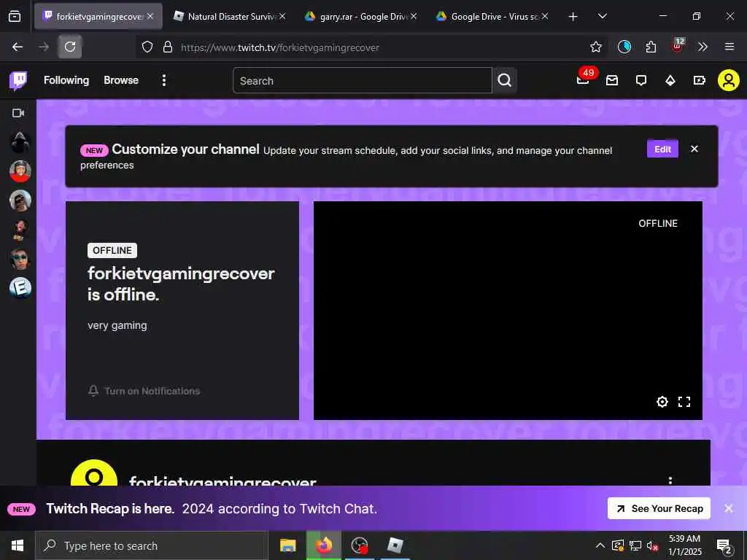Click the Get Bits diamond icon
The width and height of the screenshot is (747, 560).
670,80
